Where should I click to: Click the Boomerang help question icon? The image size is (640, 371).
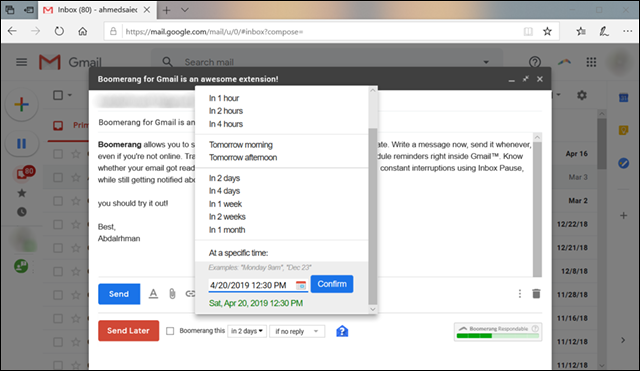coord(342,331)
